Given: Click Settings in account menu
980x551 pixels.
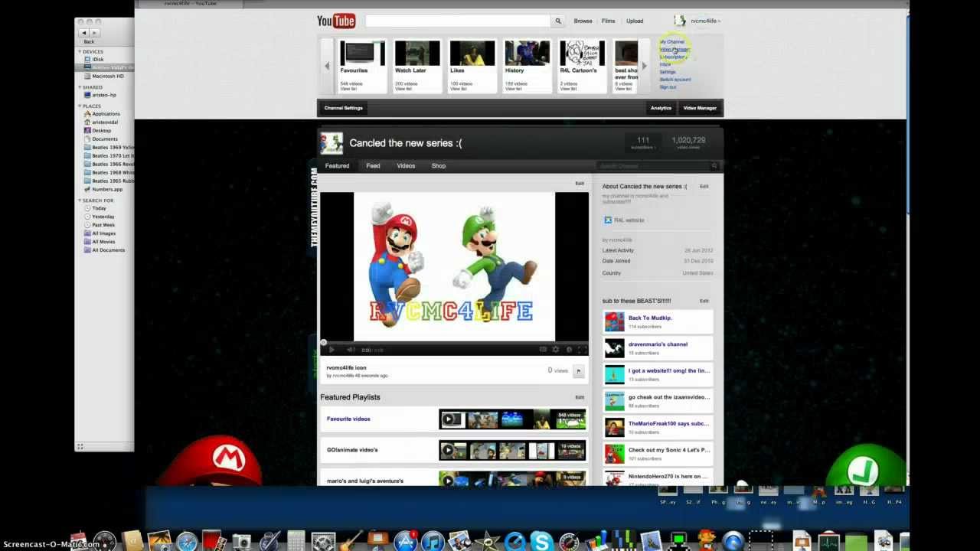Looking at the screenshot, I should [668, 72].
